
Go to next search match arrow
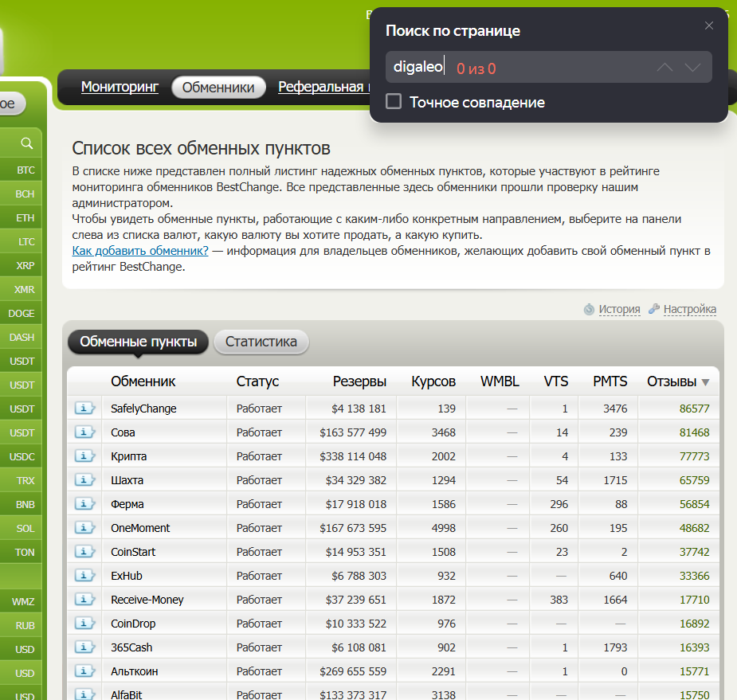692,68
